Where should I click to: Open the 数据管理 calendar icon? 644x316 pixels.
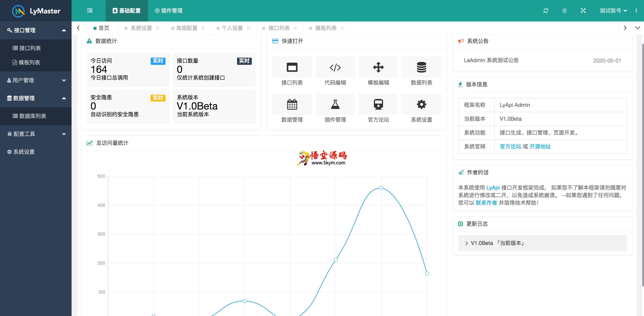(x=292, y=104)
